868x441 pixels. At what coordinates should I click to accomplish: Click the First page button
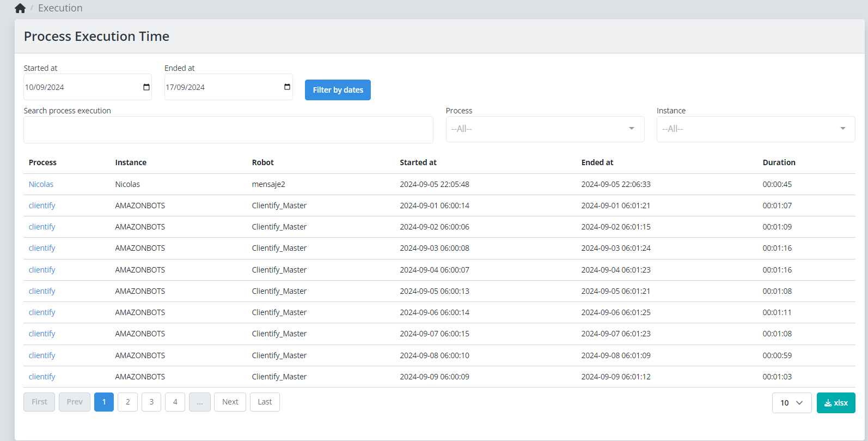39,402
